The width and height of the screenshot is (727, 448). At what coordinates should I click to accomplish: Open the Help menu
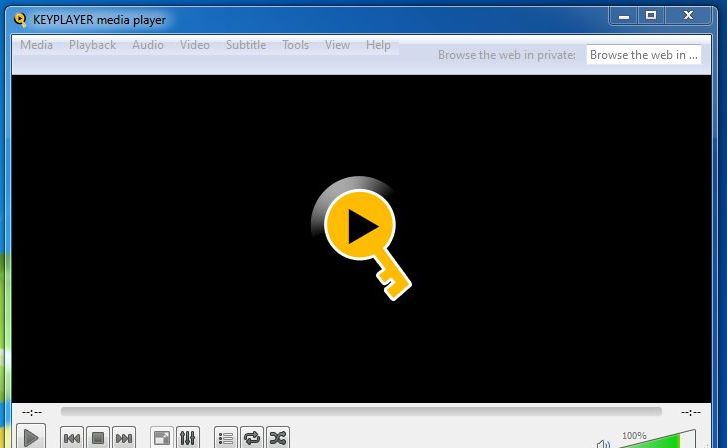378,45
